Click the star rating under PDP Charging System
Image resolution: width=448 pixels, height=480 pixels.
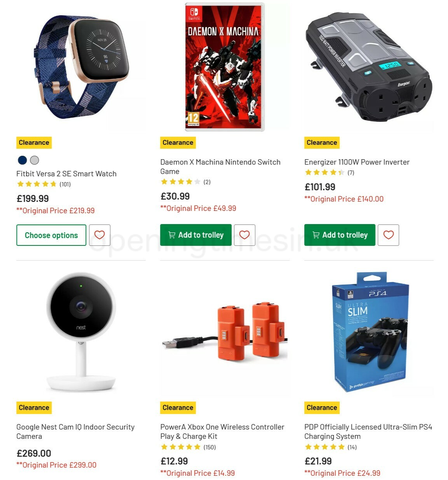click(x=324, y=447)
